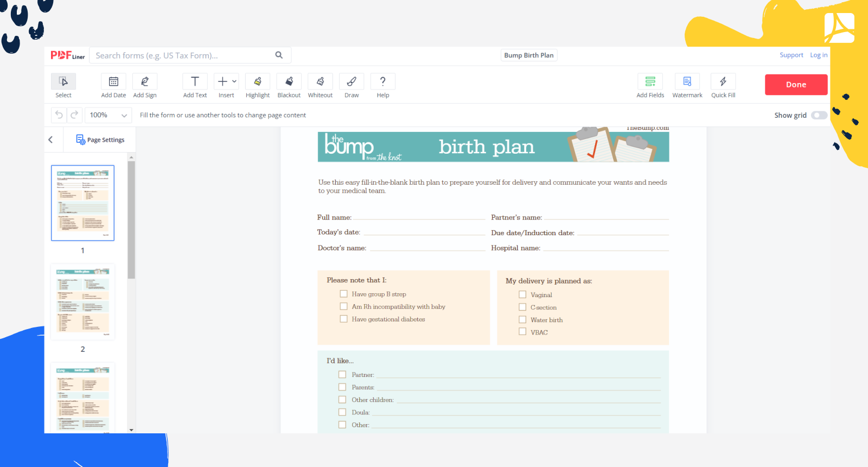Toggle the Show grid switch

coord(819,115)
